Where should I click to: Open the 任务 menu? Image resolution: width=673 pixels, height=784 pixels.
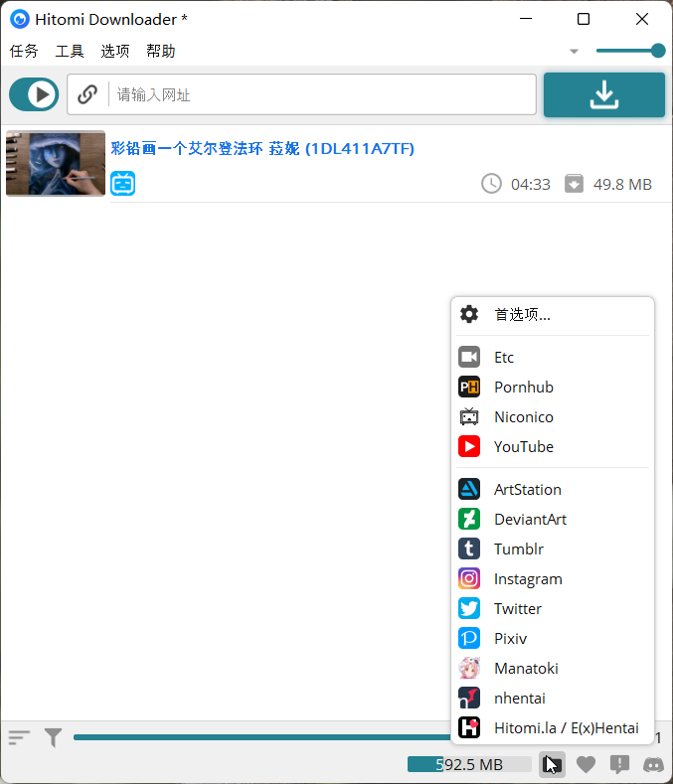pos(24,51)
